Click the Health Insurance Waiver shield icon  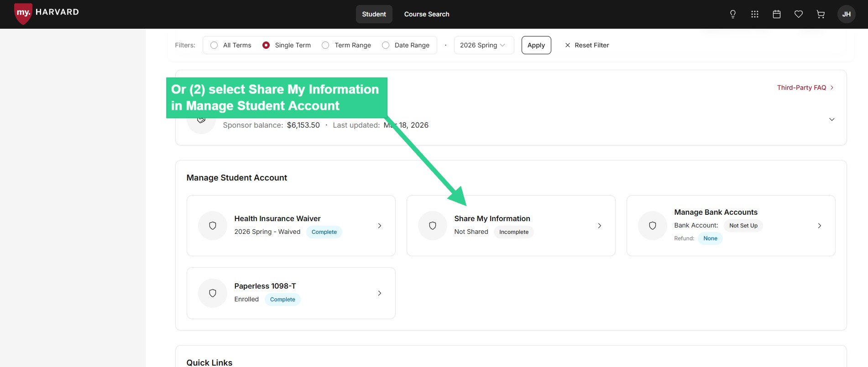(x=213, y=226)
